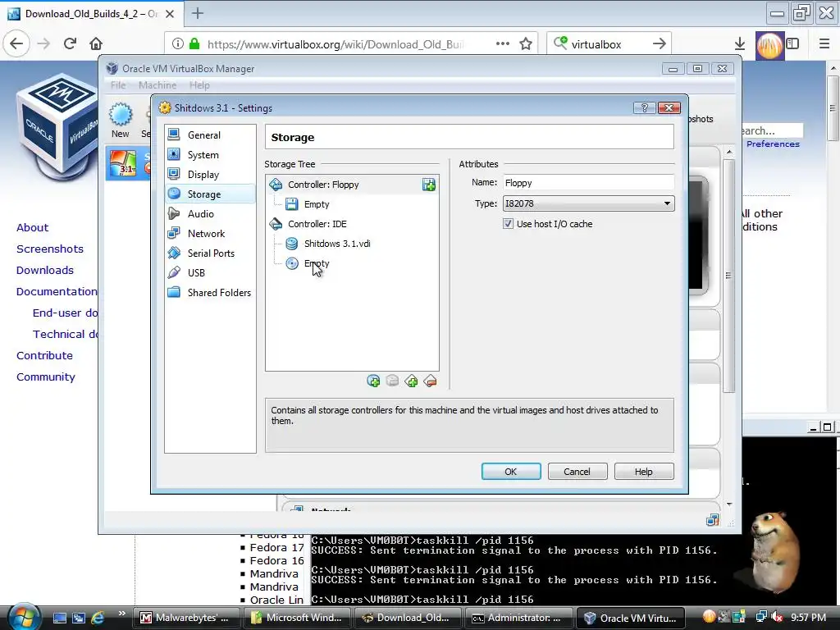Toggle the browser sidebar icon
The width and height of the screenshot is (840, 630).
(793, 44)
